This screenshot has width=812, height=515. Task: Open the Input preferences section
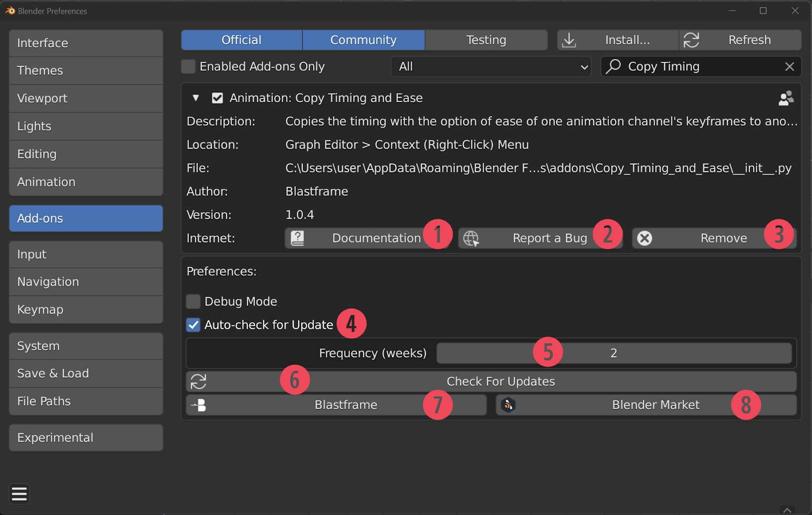tap(86, 254)
